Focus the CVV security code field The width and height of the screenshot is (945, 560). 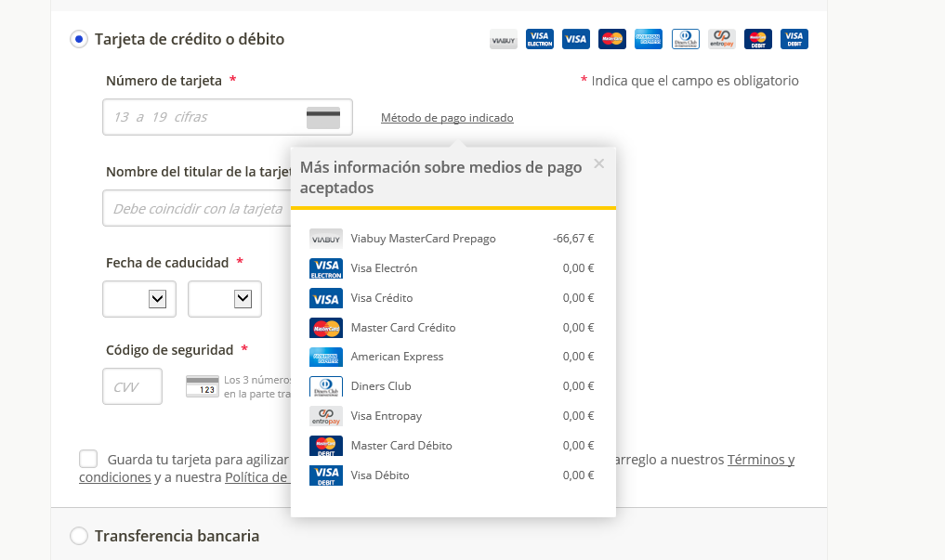coord(133,386)
